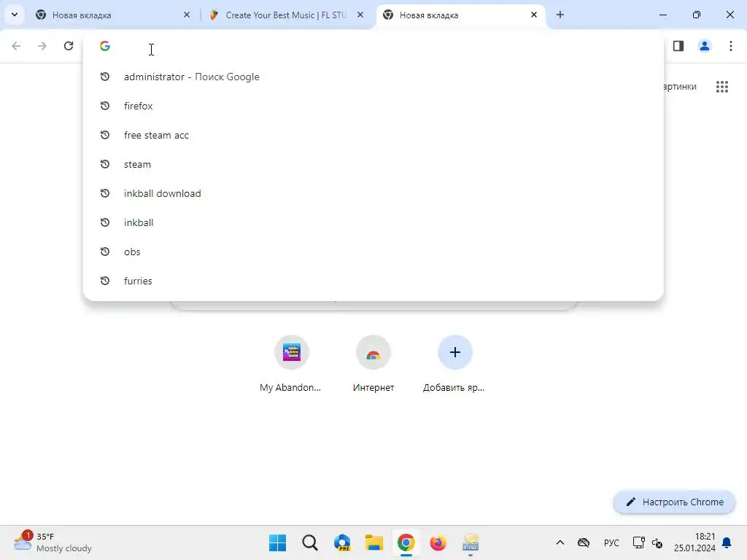Image resolution: width=747 pixels, height=560 pixels.
Task: Launch Firefox from taskbar
Action: tap(438, 542)
